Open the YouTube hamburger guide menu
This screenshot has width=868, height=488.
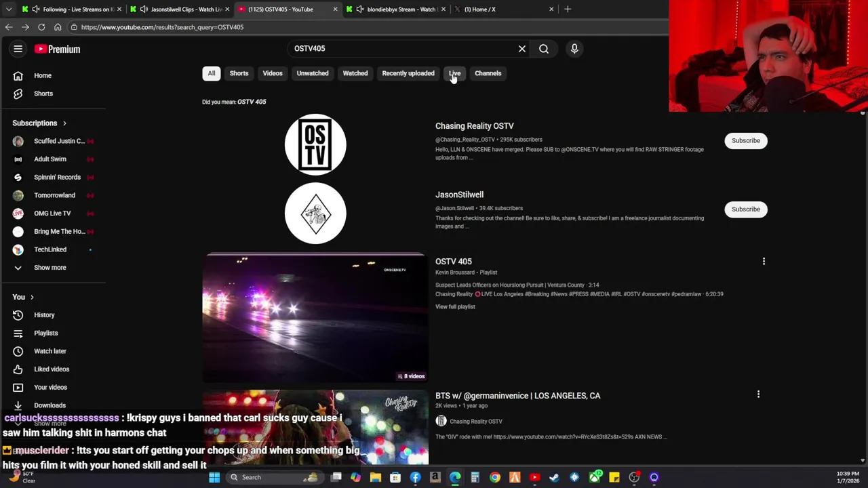pos(18,49)
